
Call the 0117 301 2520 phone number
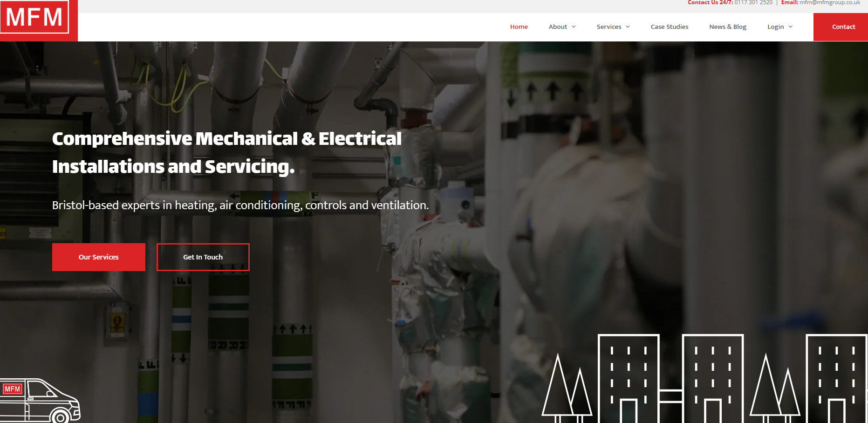[x=753, y=3]
